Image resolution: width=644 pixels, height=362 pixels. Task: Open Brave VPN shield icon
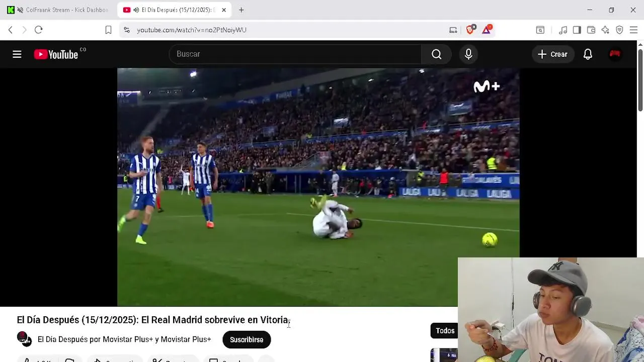coord(619,30)
